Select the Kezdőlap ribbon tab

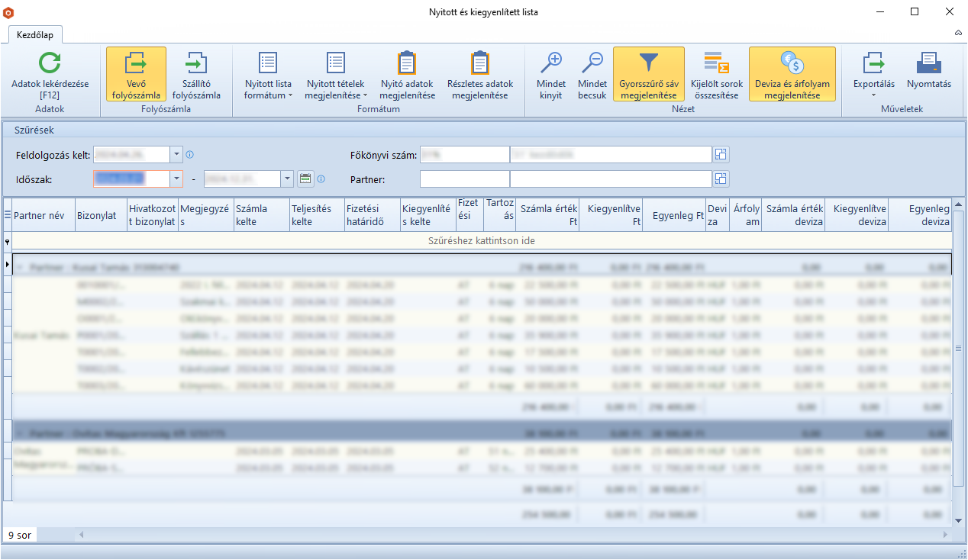point(35,35)
